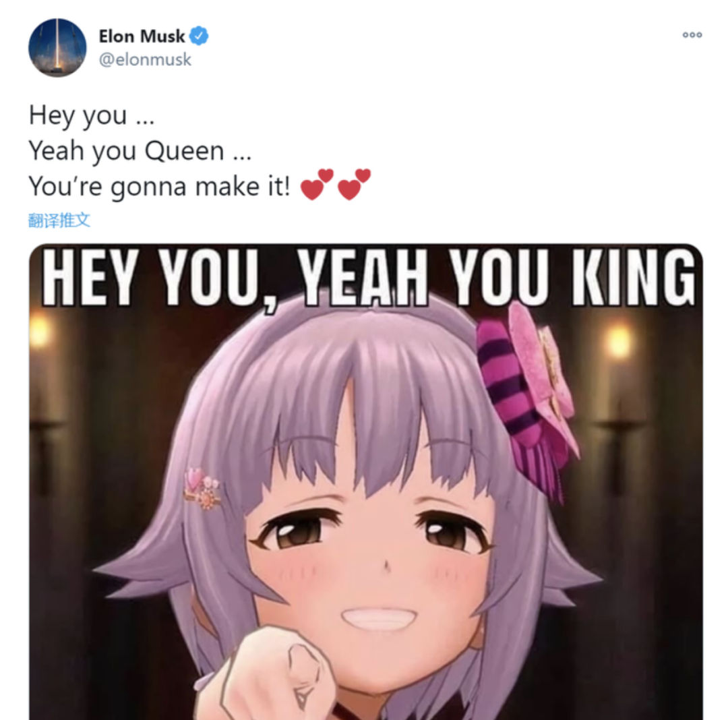Viewport: 728px width, 720px height.
Task: Click the first two-hearts emoji
Action: click(317, 184)
